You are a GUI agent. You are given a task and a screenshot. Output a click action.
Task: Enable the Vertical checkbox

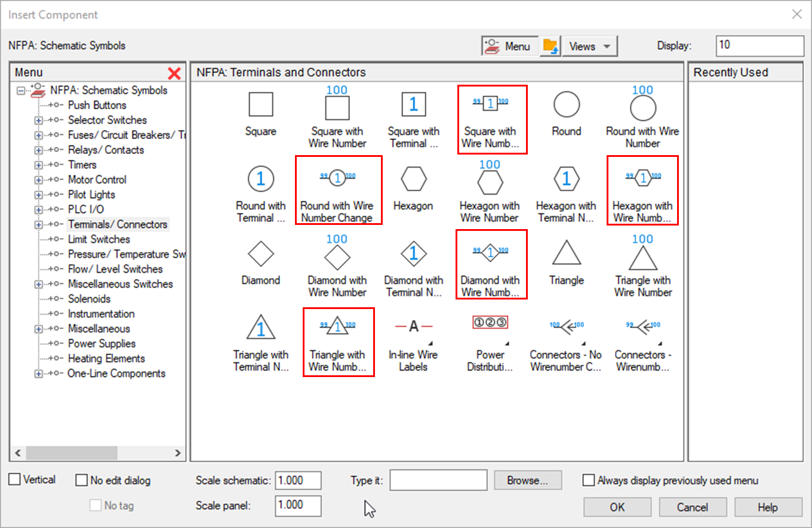point(13,479)
